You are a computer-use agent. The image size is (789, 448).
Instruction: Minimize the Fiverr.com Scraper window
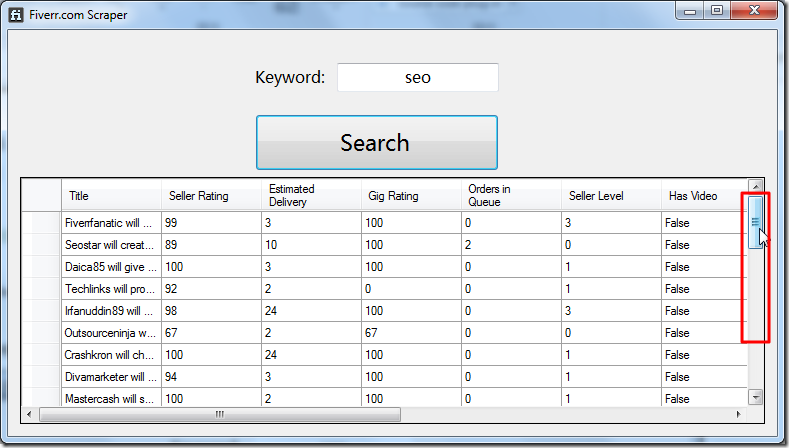[x=690, y=11]
